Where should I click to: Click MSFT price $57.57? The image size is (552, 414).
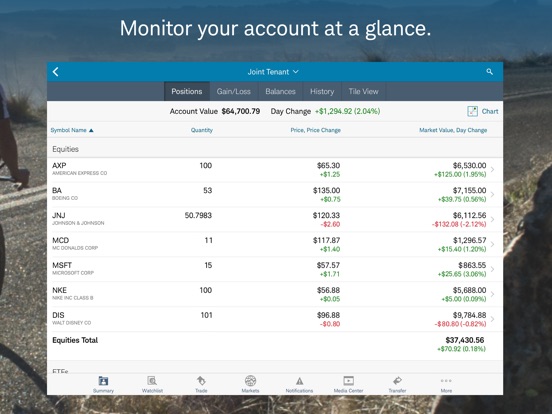pyautogui.click(x=328, y=265)
